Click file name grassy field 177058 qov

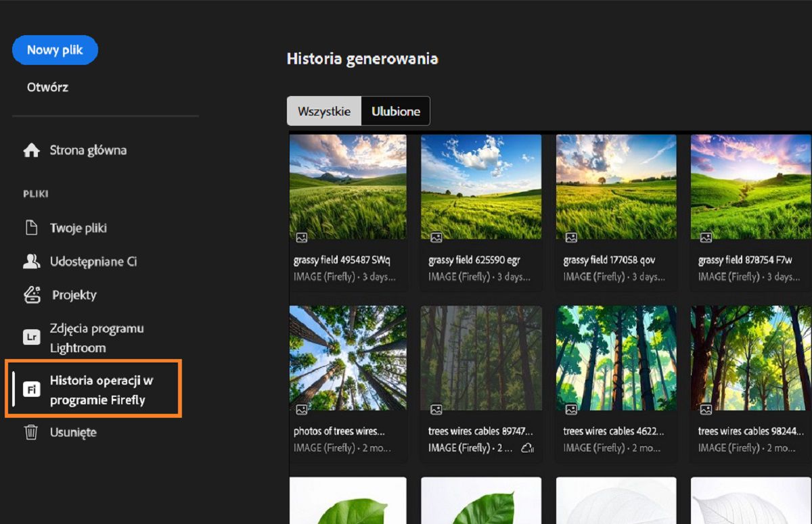coord(609,260)
